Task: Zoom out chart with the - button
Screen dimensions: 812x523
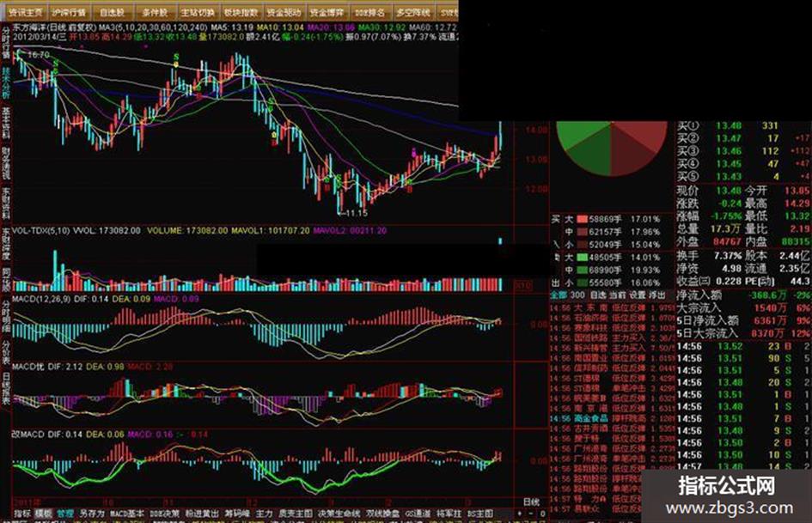Action: click(x=531, y=514)
